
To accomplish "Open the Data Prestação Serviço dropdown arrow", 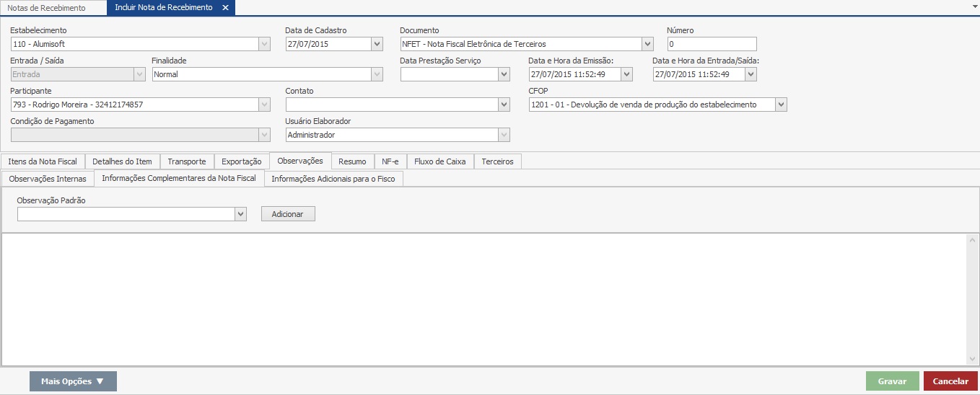I will (504, 74).
